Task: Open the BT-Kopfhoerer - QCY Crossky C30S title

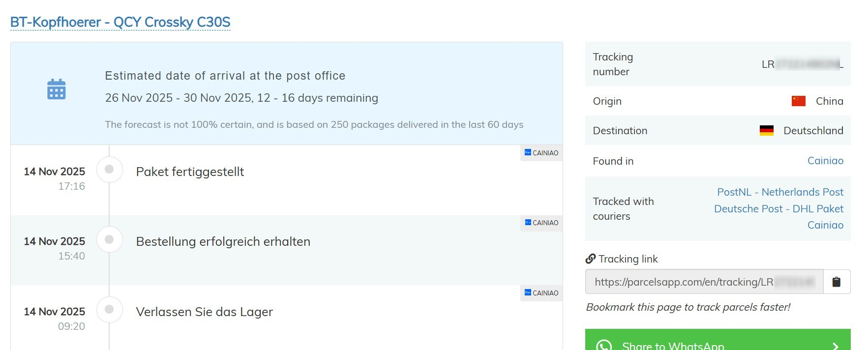Action: coord(120,22)
